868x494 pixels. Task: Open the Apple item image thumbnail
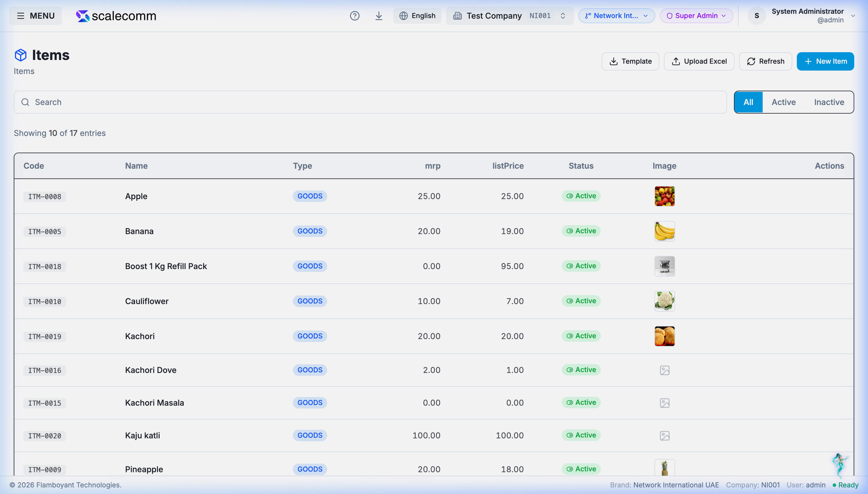point(664,196)
